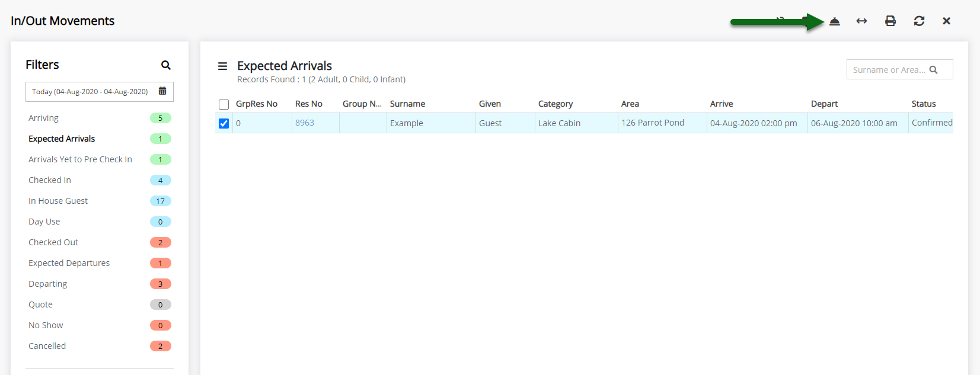This screenshot has height=375, width=980.
Task: Click the horizontal double-arrow icon
Action: tap(861, 21)
